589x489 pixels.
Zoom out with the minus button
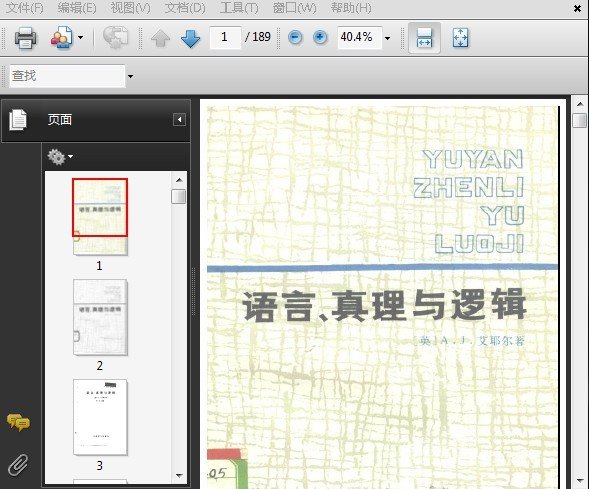coord(295,37)
